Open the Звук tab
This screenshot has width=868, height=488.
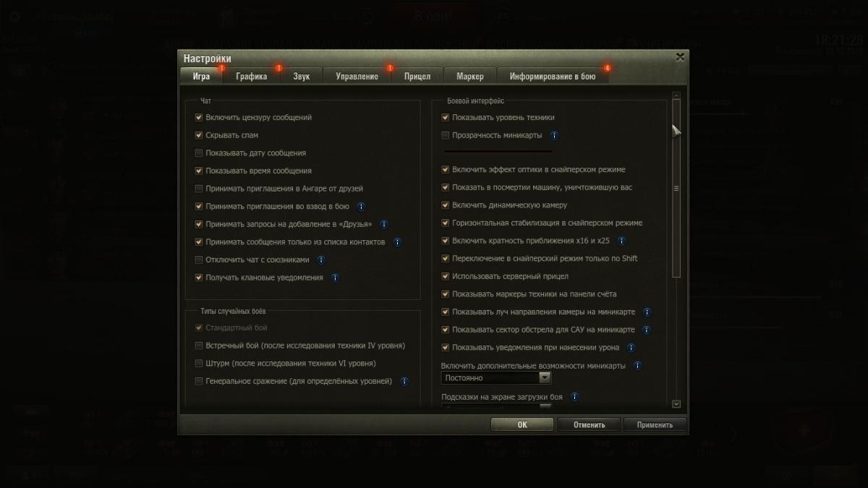coord(302,76)
